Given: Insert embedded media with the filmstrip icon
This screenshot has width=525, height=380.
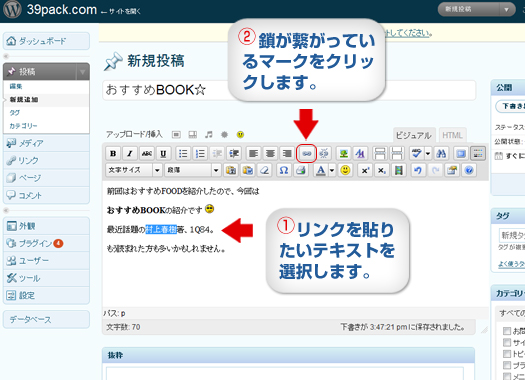Looking at the screenshot, I should click(398, 170).
